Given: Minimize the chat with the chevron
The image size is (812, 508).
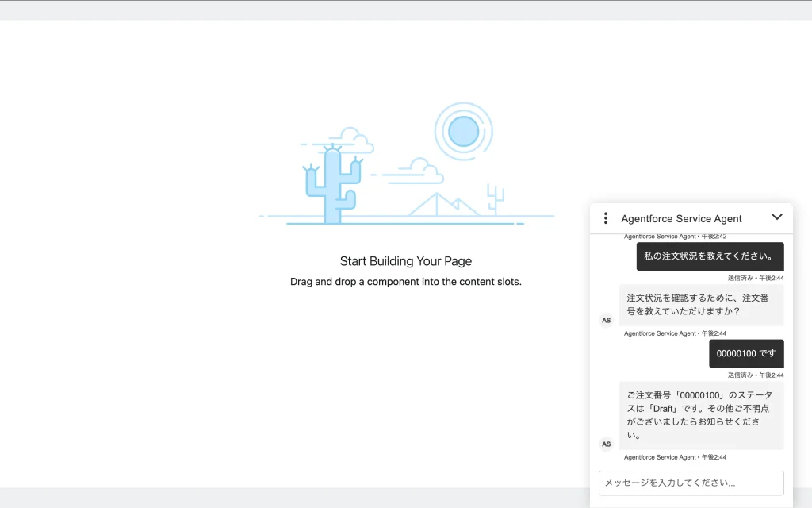Looking at the screenshot, I should (776, 217).
